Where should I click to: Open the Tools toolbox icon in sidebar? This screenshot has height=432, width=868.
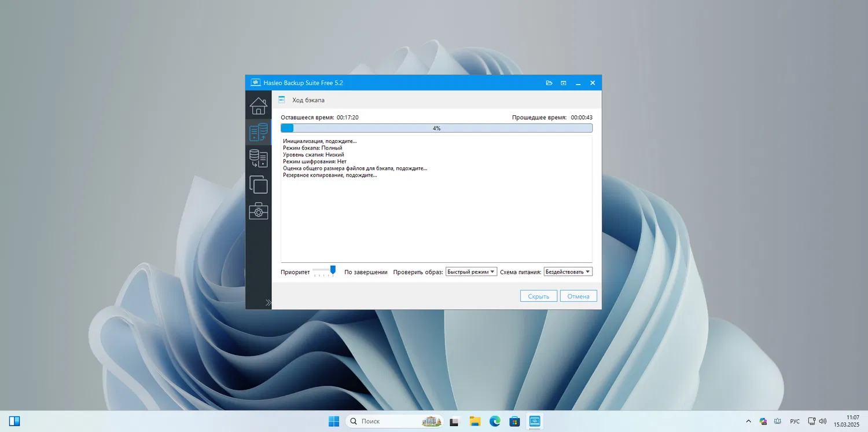tap(258, 211)
